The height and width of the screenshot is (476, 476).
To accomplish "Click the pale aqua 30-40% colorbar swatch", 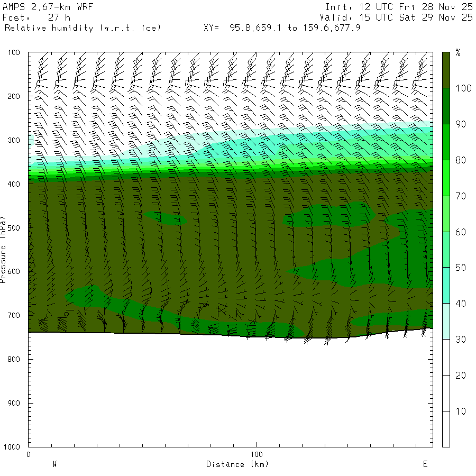I will click(x=446, y=321).
